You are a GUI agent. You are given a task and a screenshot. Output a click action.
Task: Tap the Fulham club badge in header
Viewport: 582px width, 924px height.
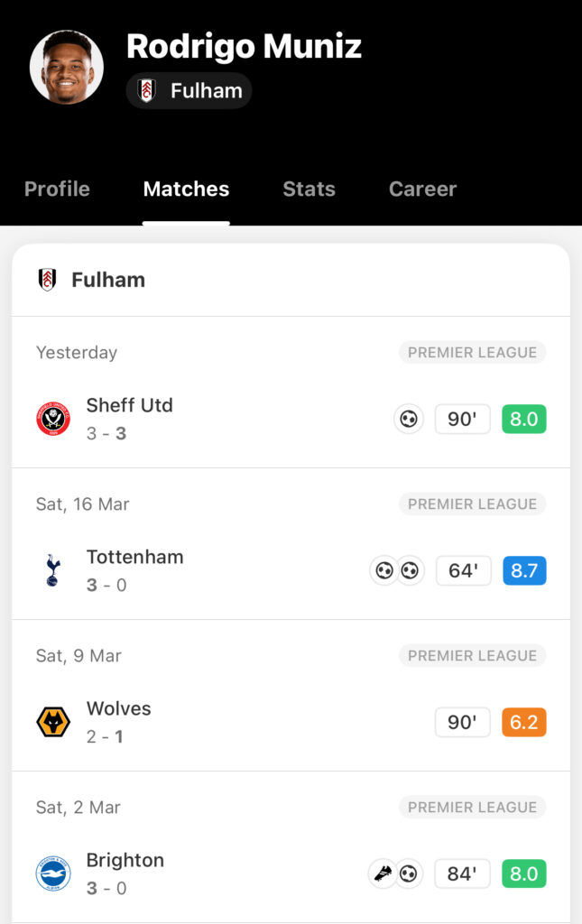point(146,91)
